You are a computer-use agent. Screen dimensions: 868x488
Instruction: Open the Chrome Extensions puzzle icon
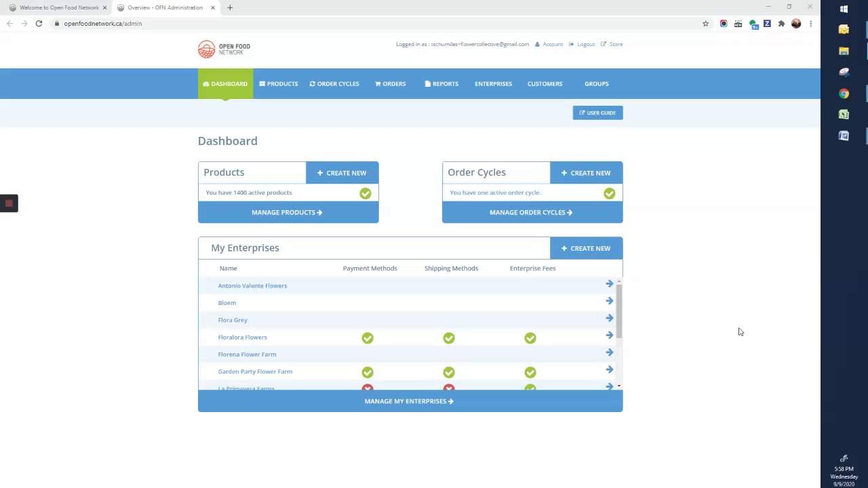pyautogui.click(x=781, y=23)
